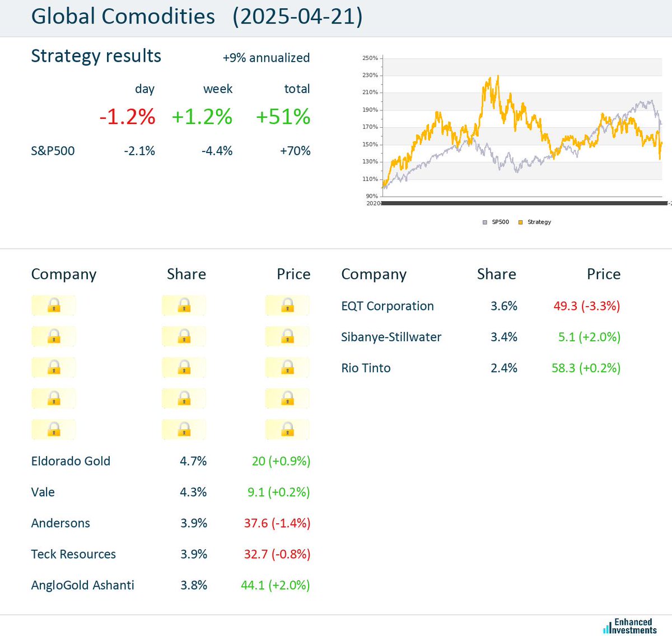
Task: Click Rio Tinto price 58.3 (+0.2%)
Action: [x=586, y=368]
